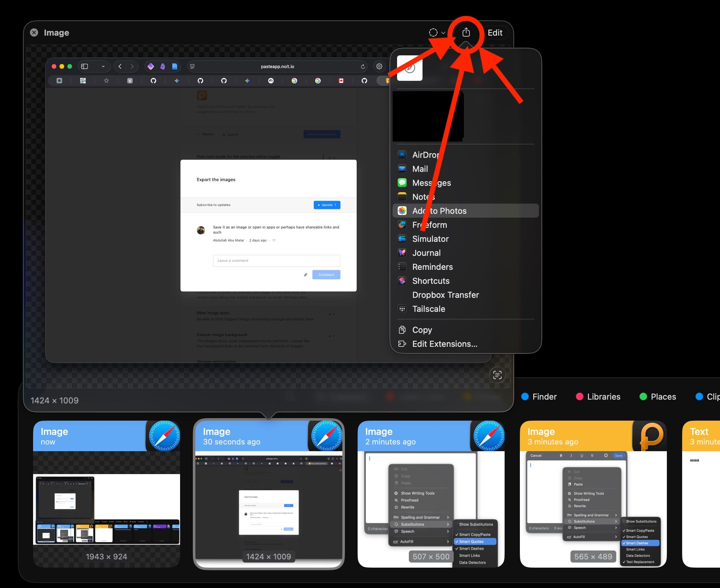Click Add to Photos

coord(466,211)
